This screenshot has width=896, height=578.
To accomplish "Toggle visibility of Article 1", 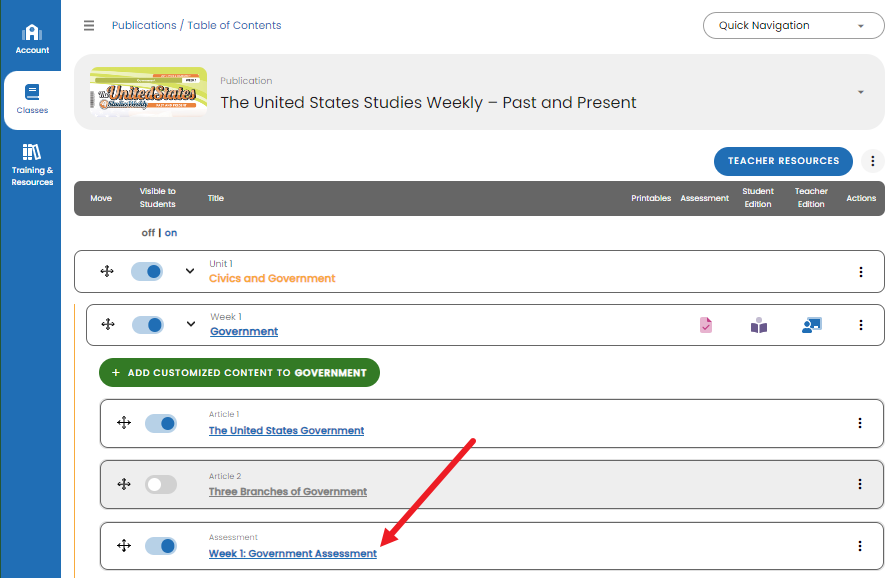I will tap(161, 423).
